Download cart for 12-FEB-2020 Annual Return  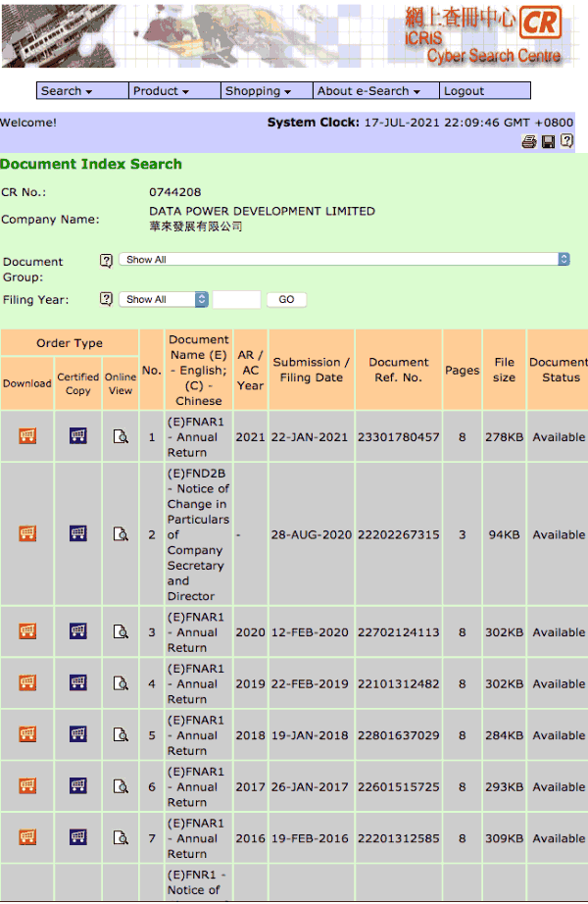[27, 630]
